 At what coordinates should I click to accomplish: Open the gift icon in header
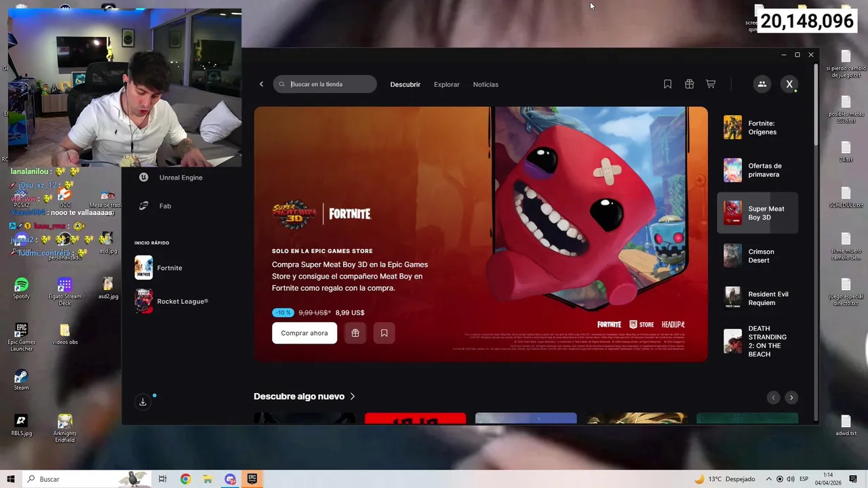tap(689, 84)
